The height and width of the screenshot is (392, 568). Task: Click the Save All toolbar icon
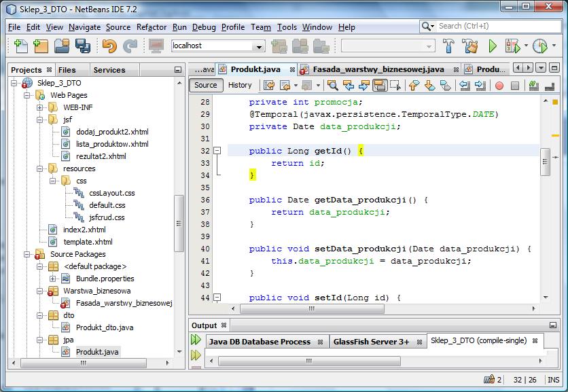(83, 46)
